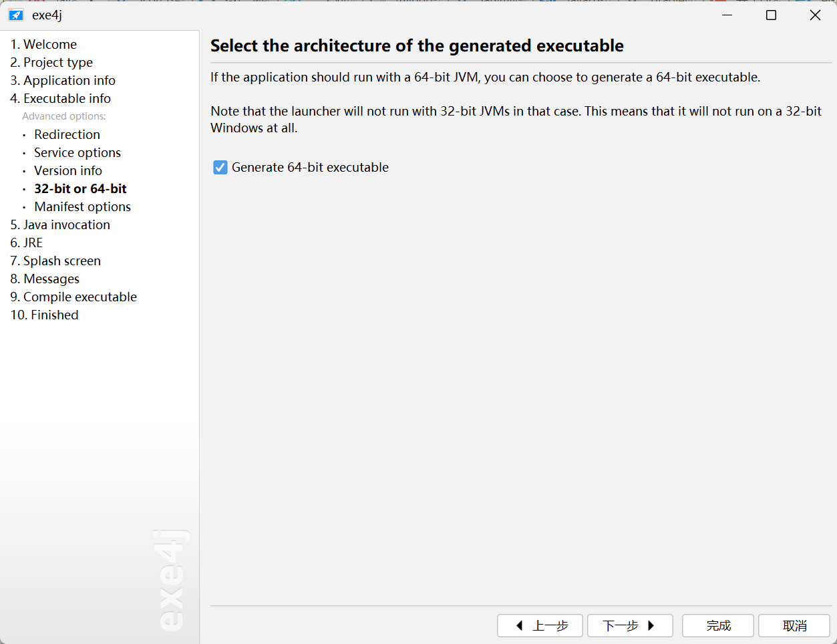The image size is (837, 644).
Task: Click the 上一步 back button
Action: [x=540, y=626]
